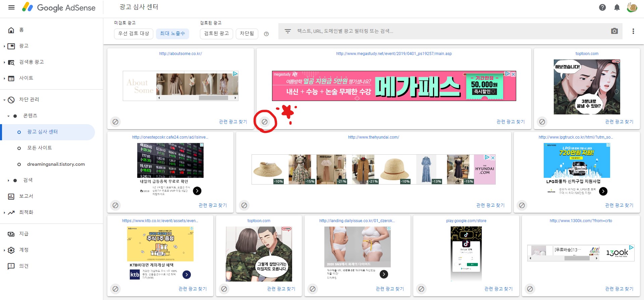Select the 우선 검토 대상 filter chip

click(133, 34)
